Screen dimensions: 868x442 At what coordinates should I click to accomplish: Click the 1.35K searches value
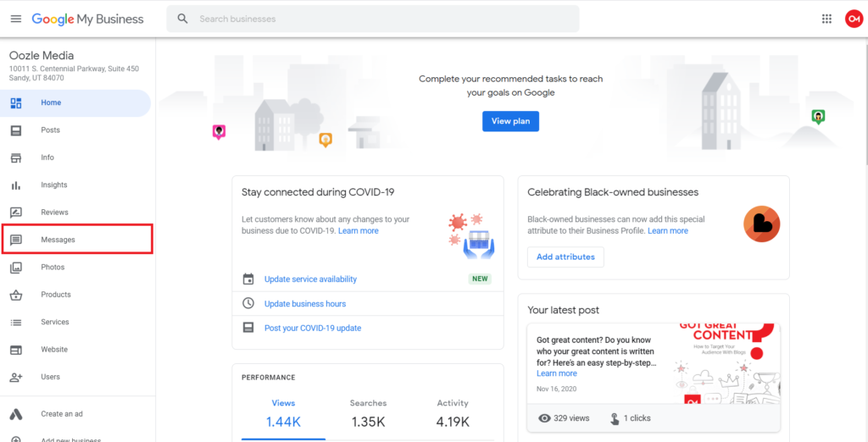tap(368, 422)
